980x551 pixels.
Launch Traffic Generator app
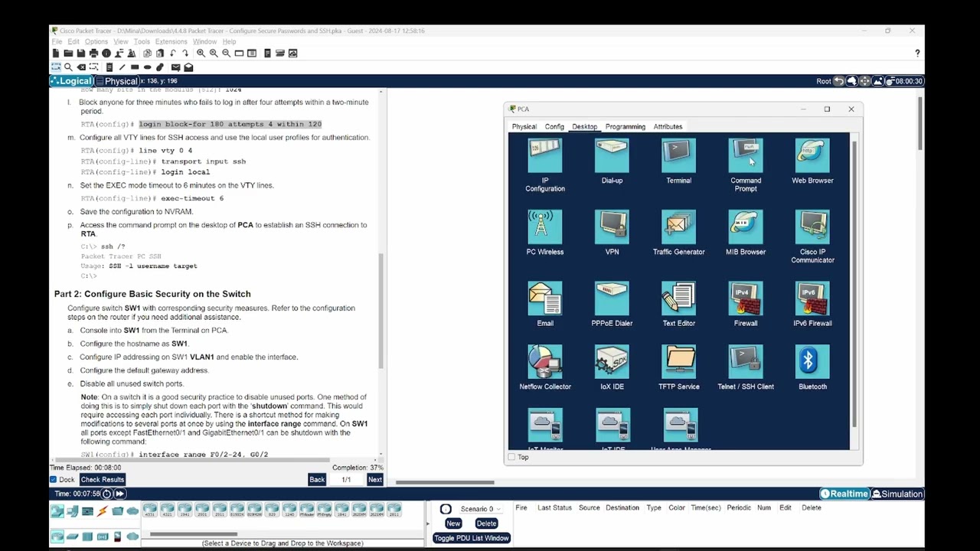coord(678,227)
